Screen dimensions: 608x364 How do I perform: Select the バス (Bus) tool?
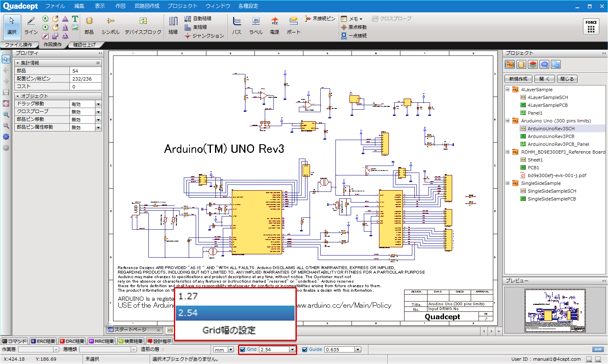237,25
